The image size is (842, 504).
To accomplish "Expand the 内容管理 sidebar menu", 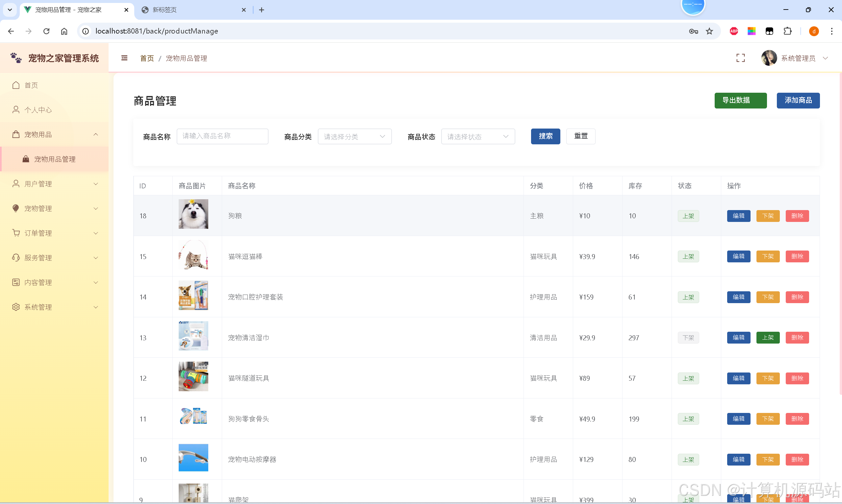I will click(54, 282).
